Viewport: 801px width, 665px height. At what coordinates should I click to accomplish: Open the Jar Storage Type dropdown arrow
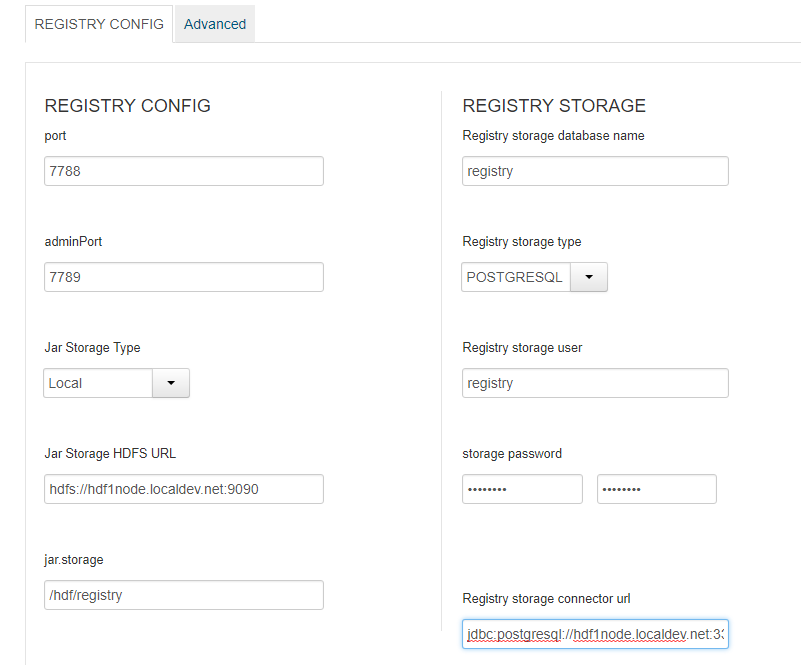pyautogui.click(x=170, y=383)
